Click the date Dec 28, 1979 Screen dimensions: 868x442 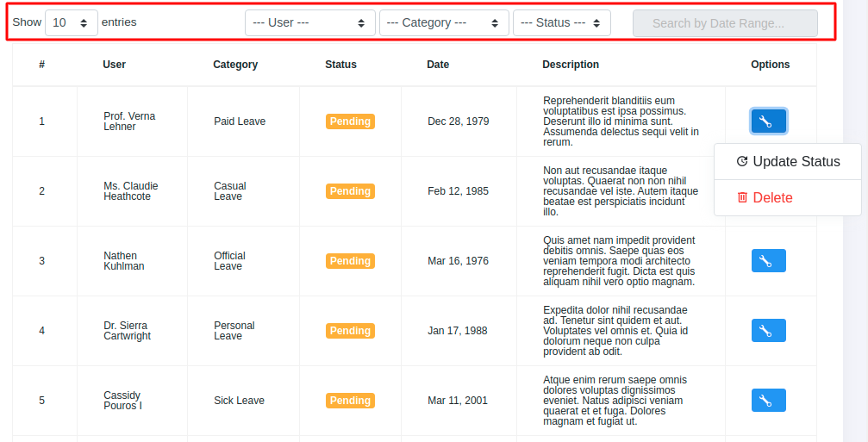click(x=459, y=121)
